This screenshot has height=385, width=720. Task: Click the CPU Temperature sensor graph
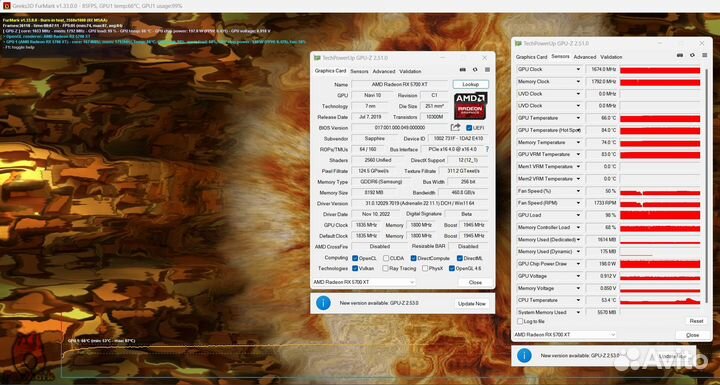[660, 300]
